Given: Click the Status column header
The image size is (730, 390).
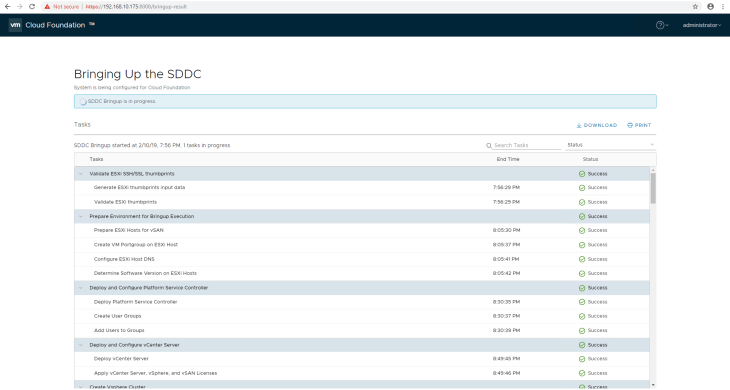Looking at the screenshot, I should tap(590, 159).
